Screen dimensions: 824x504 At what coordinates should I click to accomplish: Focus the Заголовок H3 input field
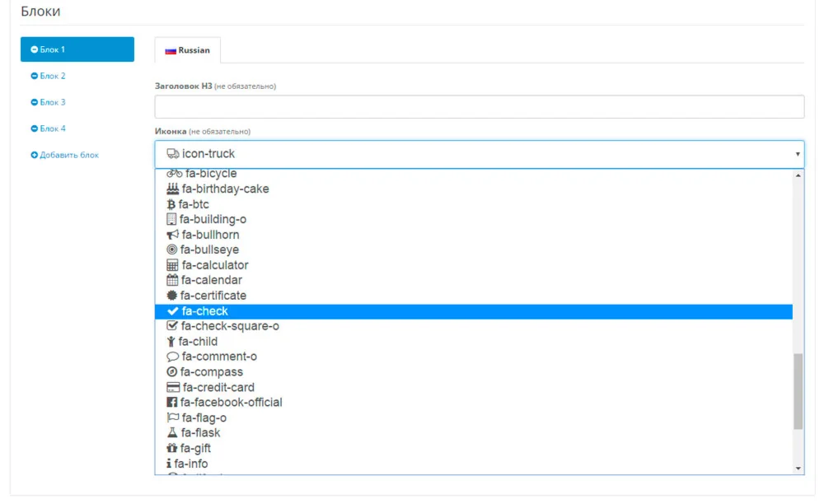[480, 106]
